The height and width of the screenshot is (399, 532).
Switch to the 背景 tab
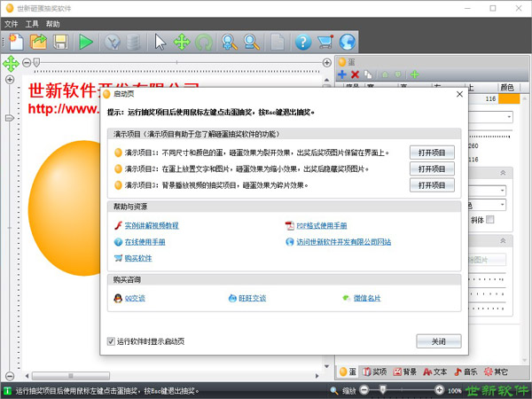pos(405,372)
